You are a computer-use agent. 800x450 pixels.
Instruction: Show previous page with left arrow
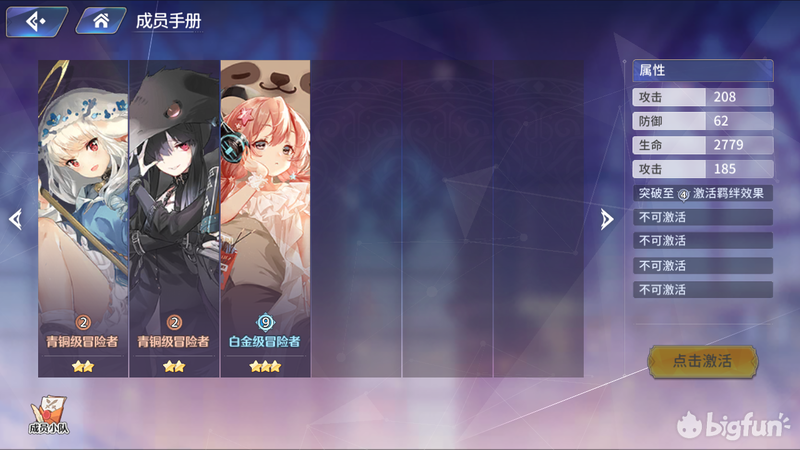[16, 219]
